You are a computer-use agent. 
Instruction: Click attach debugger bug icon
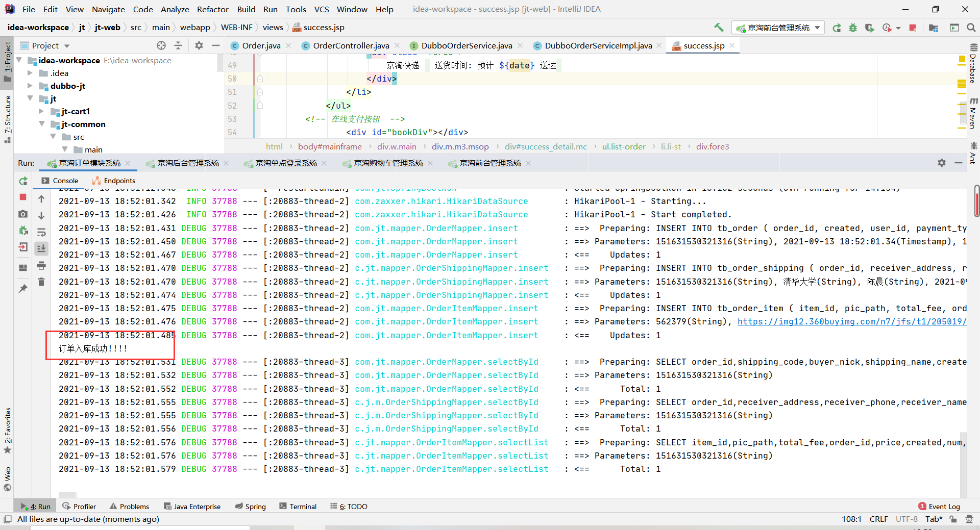click(x=23, y=231)
